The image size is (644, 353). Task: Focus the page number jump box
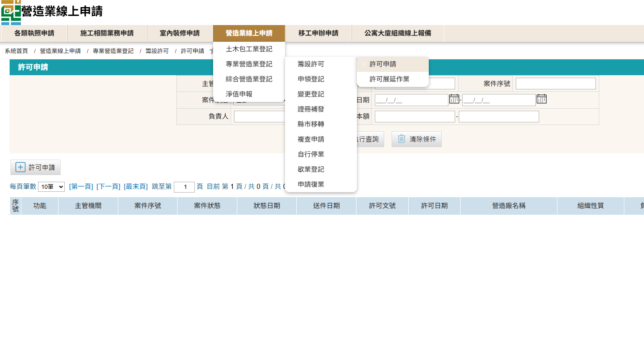tap(184, 187)
